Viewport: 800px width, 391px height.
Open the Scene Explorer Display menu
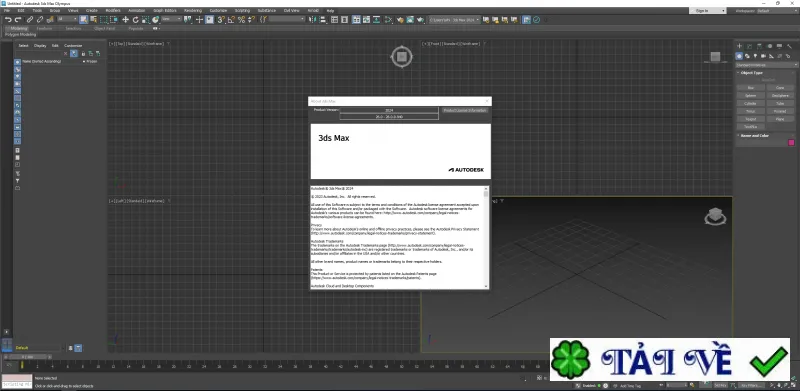[40, 45]
